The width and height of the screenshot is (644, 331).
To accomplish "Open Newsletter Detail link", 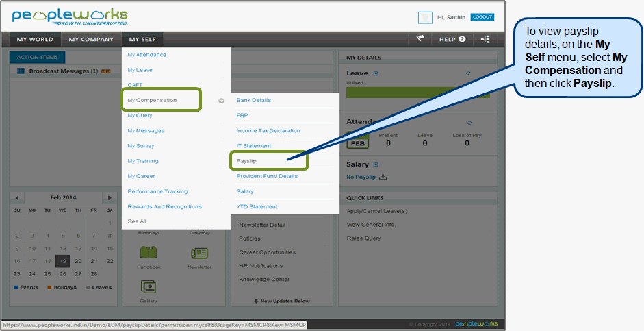I will (x=262, y=225).
